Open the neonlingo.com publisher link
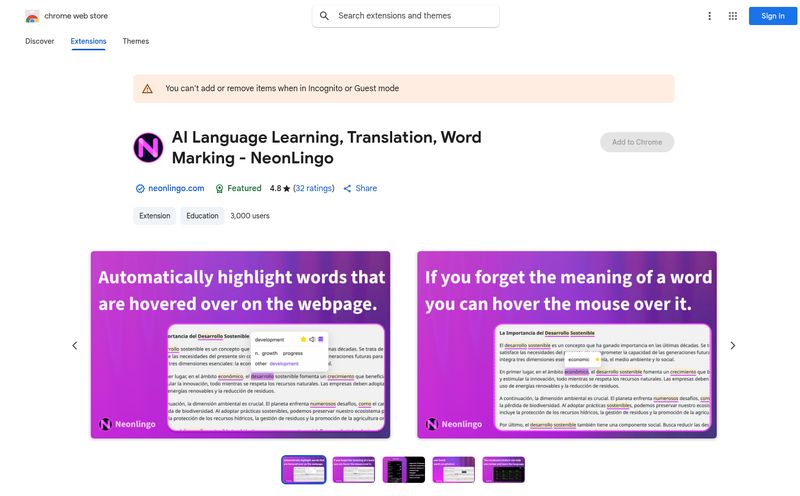The height and width of the screenshot is (496, 800). (176, 188)
